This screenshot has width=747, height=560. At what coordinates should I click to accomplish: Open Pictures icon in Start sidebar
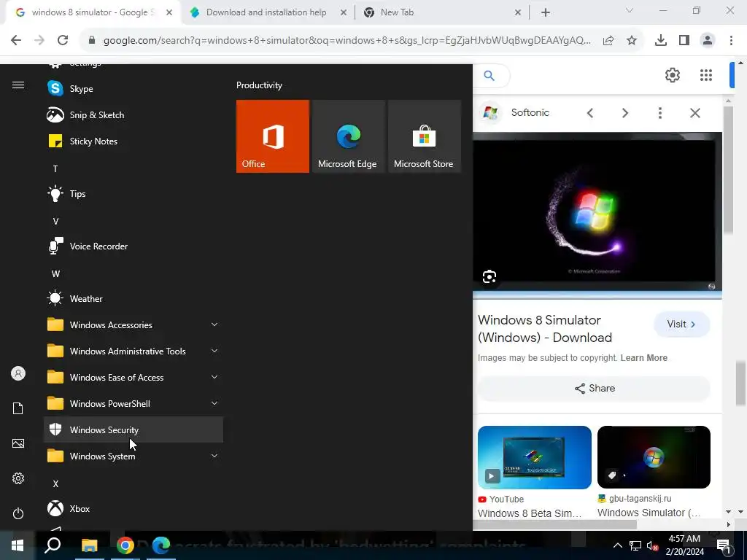click(18, 443)
